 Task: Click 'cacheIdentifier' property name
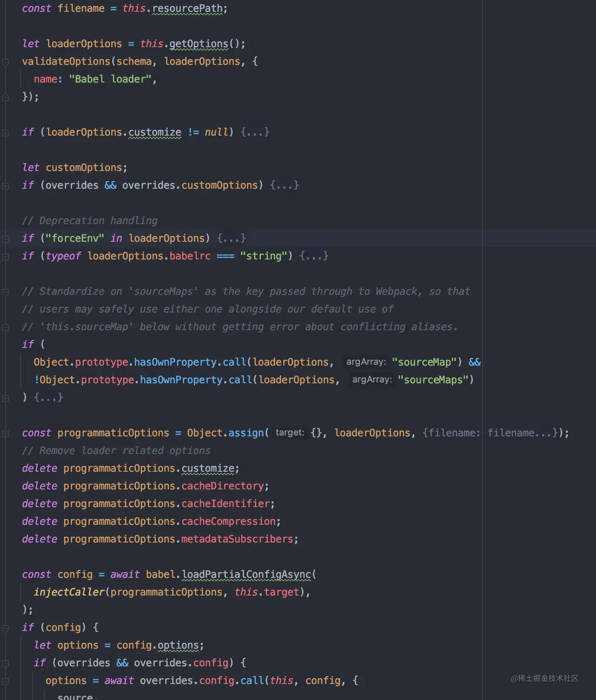226,504
